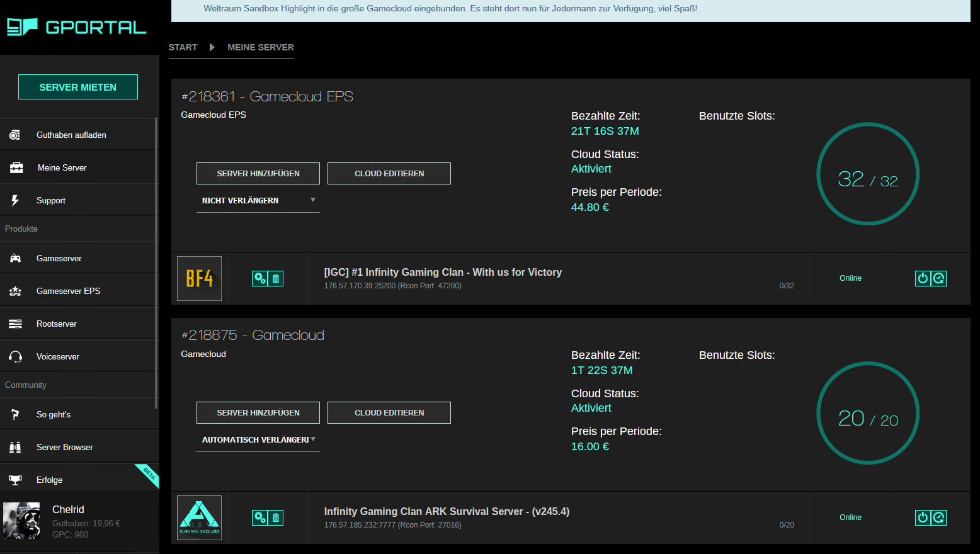The width and height of the screenshot is (980, 554).
Task: Click the price value '44.80 €'
Action: click(590, 207)
